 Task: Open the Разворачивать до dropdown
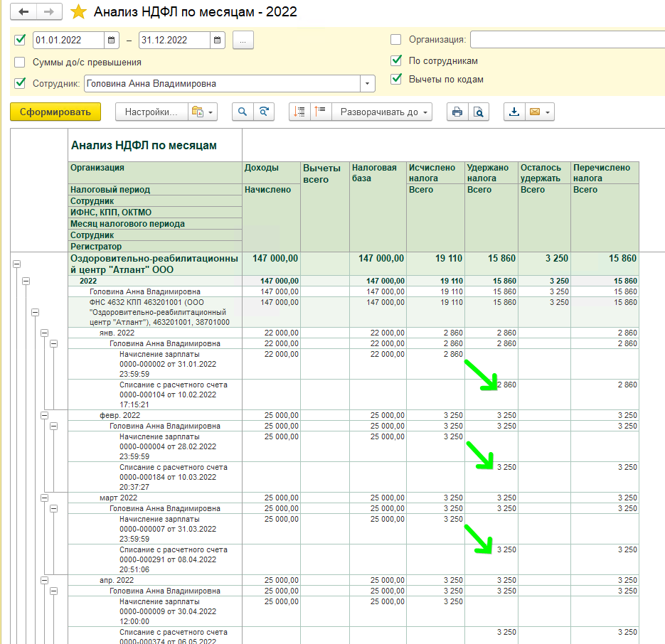pos(383,112)
